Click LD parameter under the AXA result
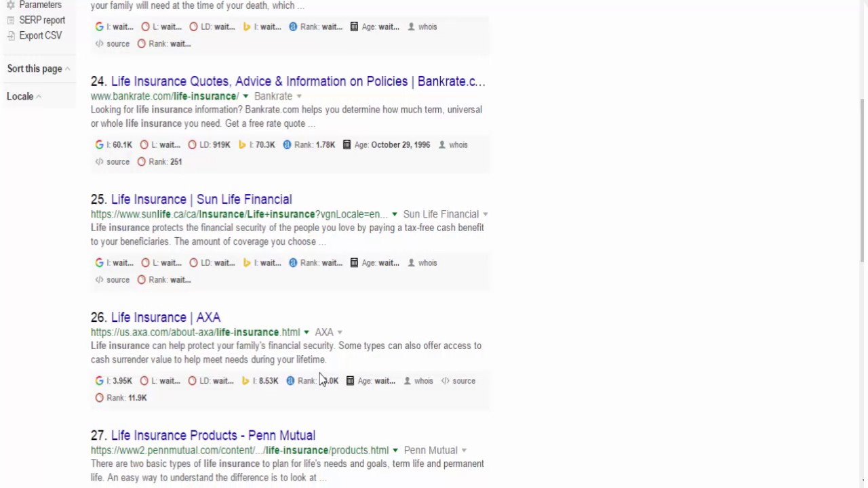The width and height of the screenshot is (868, 488). pyautogui.click(x=211, y=380)
